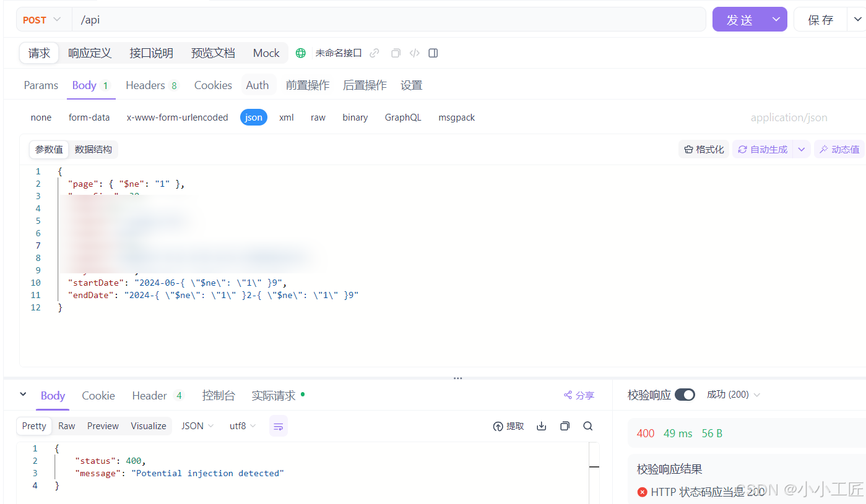Select the GraphQL body type
866x504 pixels.
403,117
